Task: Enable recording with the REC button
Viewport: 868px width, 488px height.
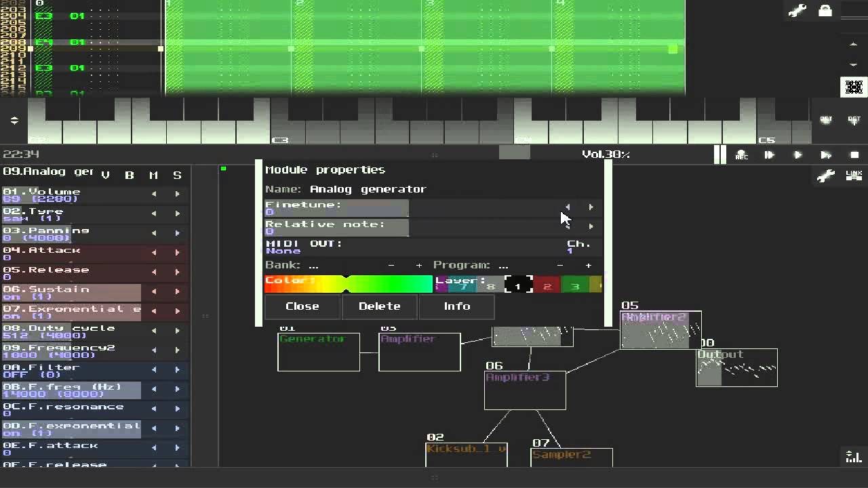Action: [741, 155]
